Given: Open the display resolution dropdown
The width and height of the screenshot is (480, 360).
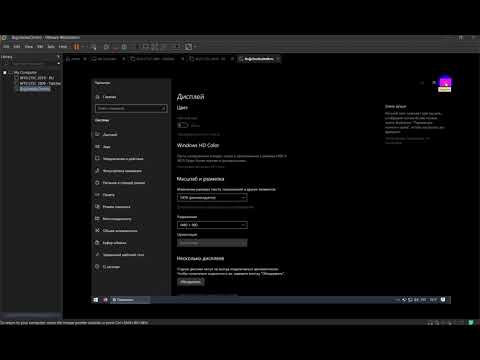Looking at the screenshot, I should click(212, 225).
